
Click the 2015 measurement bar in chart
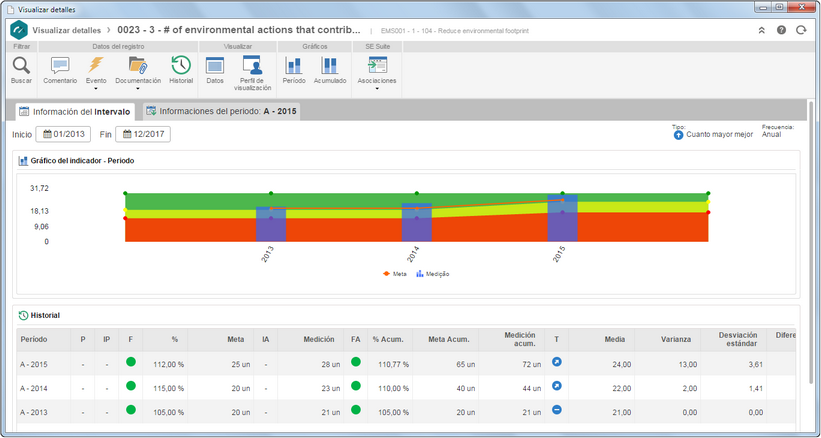click(x=562, y=218)
